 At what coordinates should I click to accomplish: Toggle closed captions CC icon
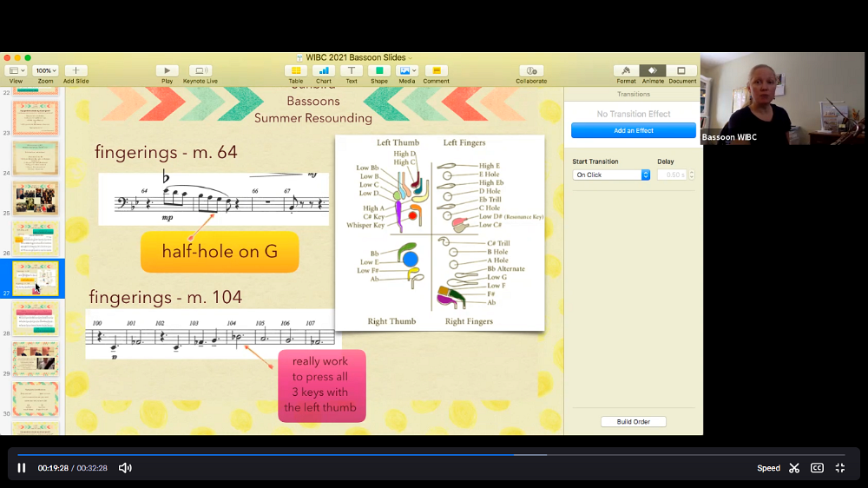(817, 468)
